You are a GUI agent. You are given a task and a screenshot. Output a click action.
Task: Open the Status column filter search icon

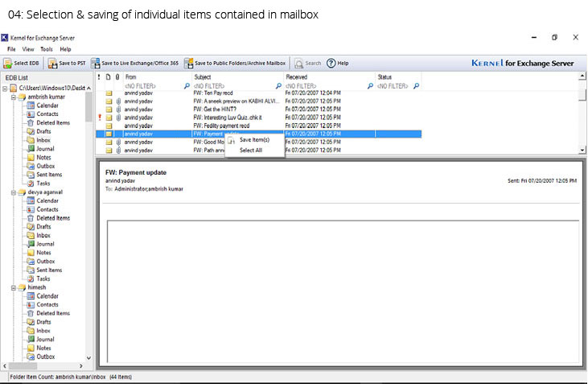click(416, 86)
